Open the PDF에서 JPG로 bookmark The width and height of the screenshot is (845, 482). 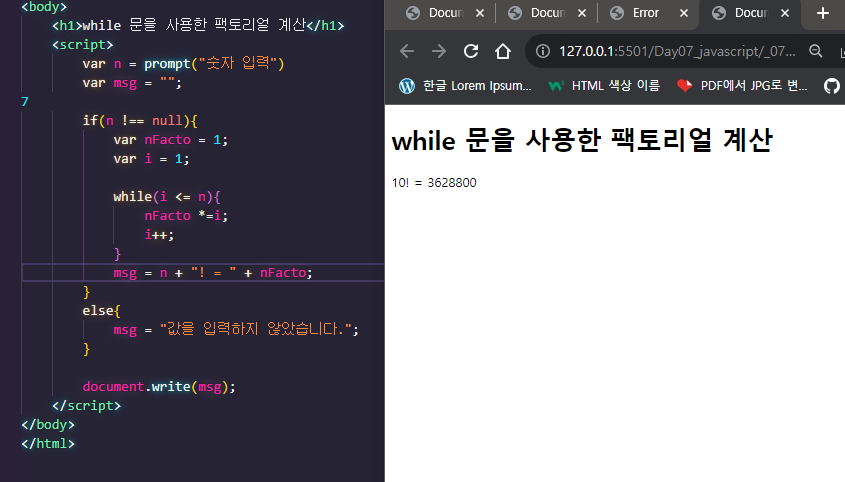tap(742, 86)
